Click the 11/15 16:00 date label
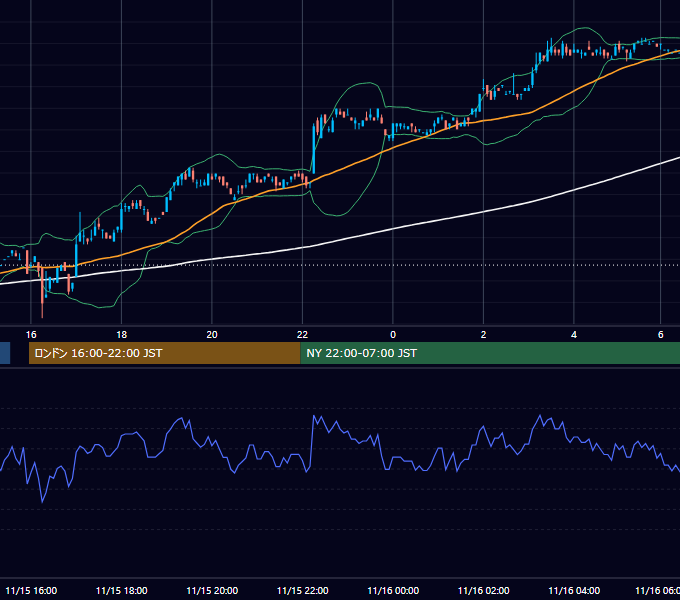 [x=31, y=590]
